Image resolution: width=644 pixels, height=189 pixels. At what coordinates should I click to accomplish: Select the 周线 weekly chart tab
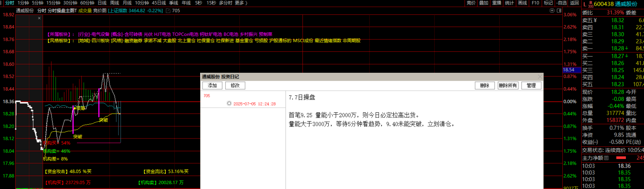[x=115, y=3]
